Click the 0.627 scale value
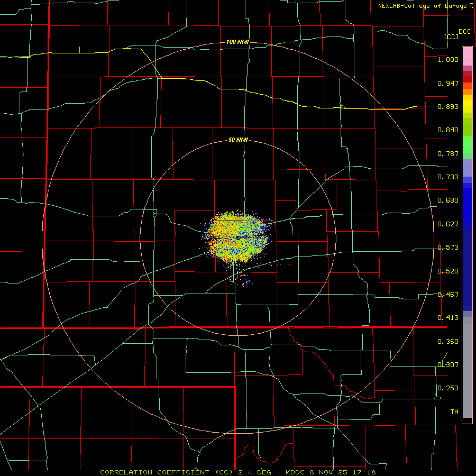The width and height of the screenshot is (476, 476). 448,224
